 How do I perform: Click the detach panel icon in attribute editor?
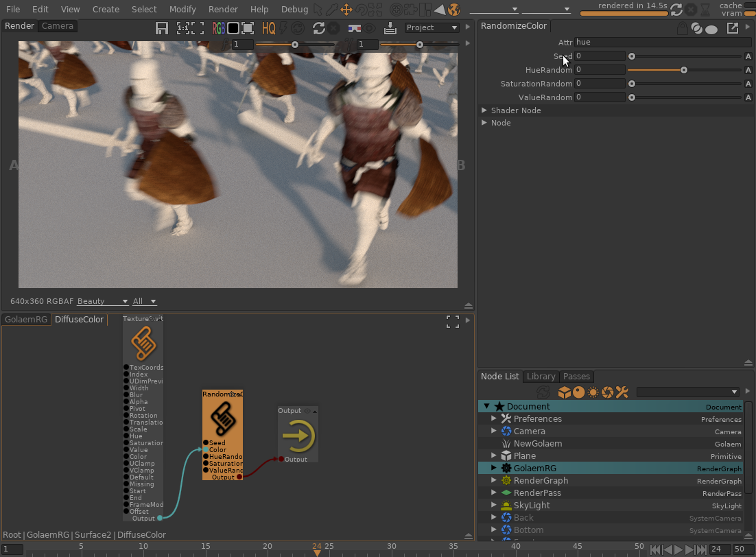coord(733,28)
